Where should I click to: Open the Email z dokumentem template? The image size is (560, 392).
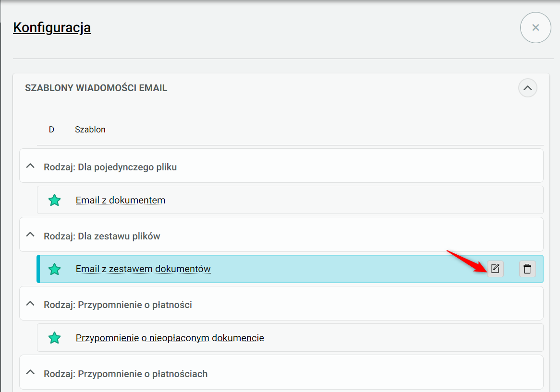point(121,200)
